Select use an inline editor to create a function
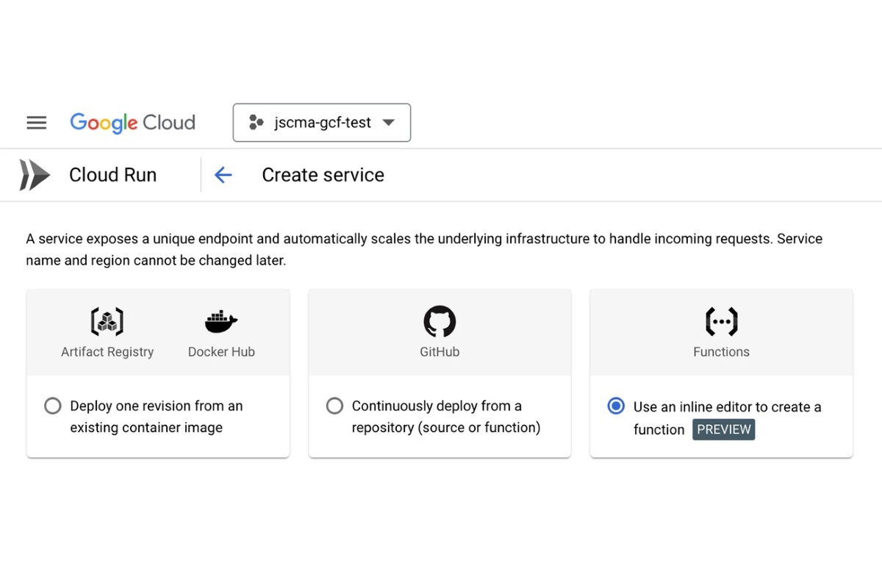 tap(615, 406)
